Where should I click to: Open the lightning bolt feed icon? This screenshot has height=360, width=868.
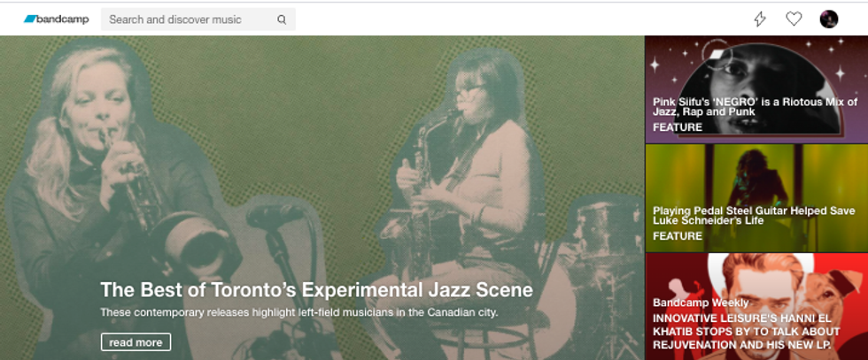(x=760, y=19)
